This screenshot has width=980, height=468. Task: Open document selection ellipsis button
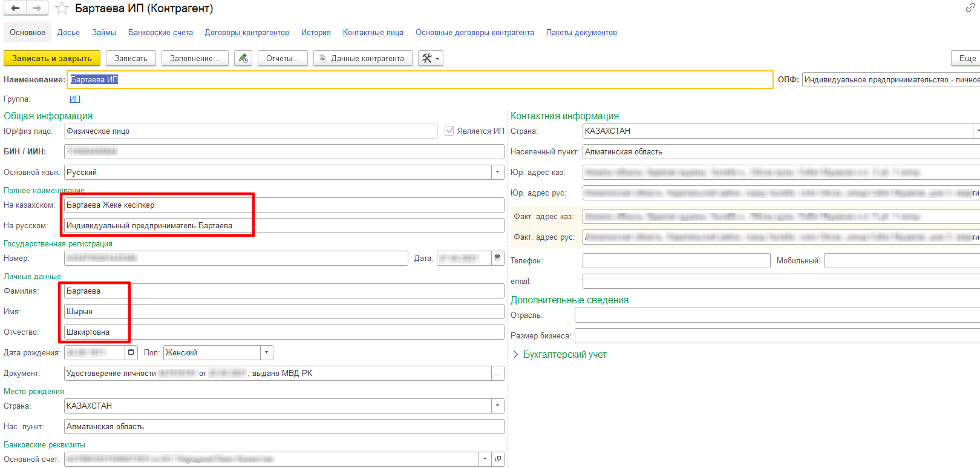498,374
